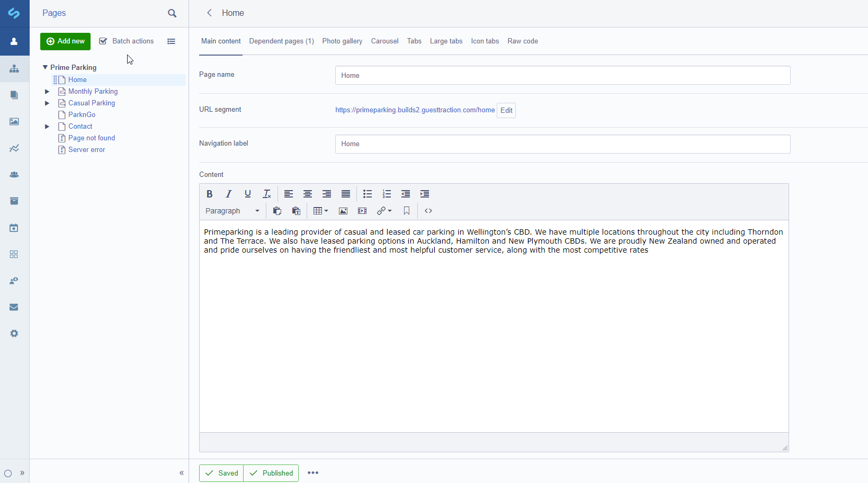Collapse the pages panel with double chevron
The height and width of the screenshot is (483, 868).
[182, 473]
